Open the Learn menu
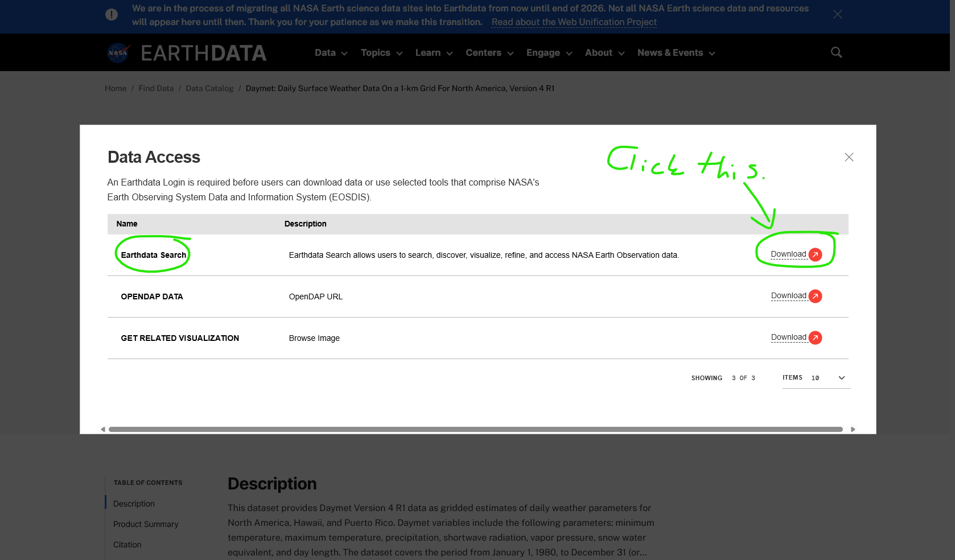955x560 pixels. pos(434,53)
